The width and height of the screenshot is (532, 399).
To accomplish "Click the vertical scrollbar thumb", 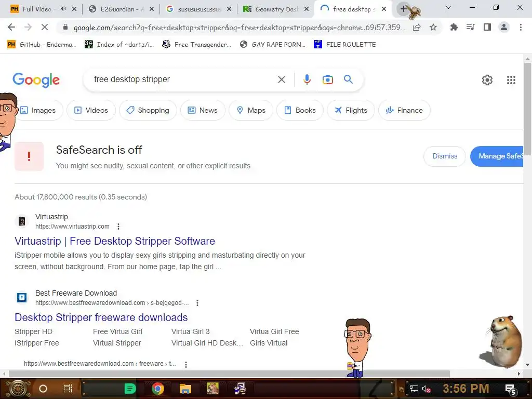I will [x=527, y=109].
